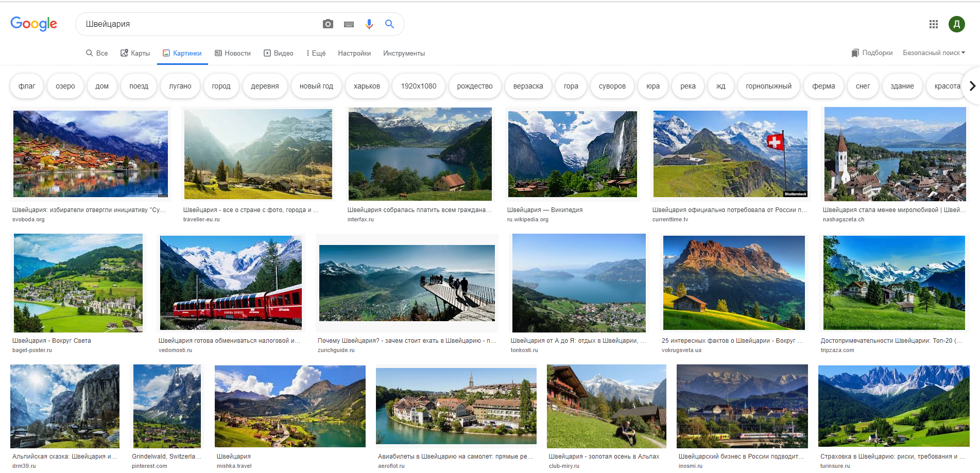Open the Google apps grid
Viewport: 980px width, 473px height.
click(933, 24)
